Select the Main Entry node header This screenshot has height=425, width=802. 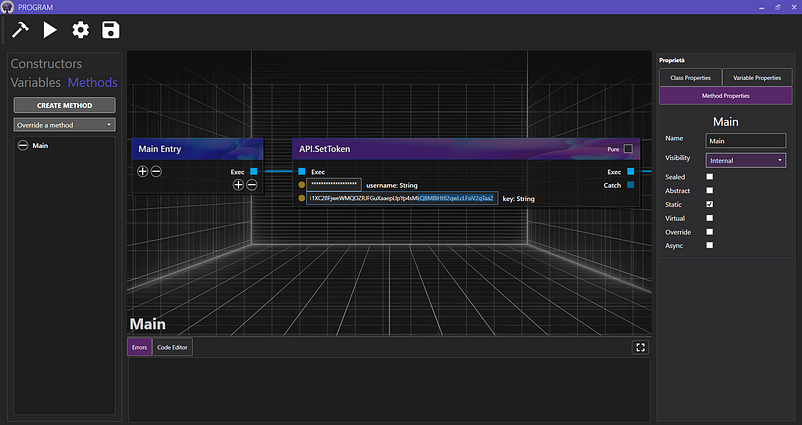coord(197,149)
